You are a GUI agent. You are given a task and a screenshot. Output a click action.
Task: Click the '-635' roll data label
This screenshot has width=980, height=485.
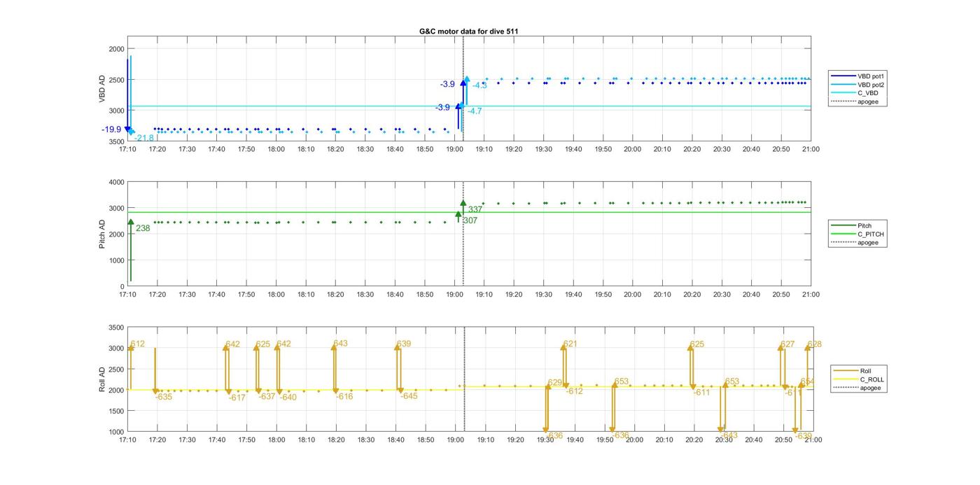[x=163, y=397]
